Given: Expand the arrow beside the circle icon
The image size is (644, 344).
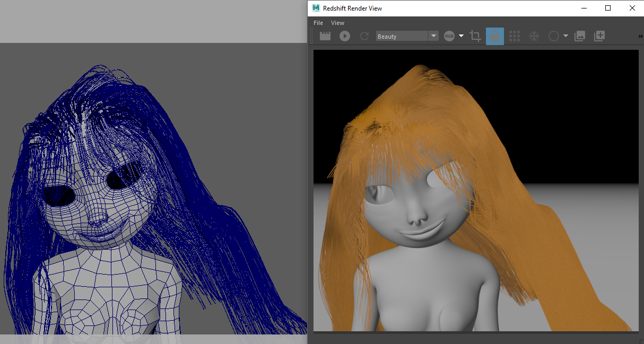Looking at the screenshot, I should [565, 36].
